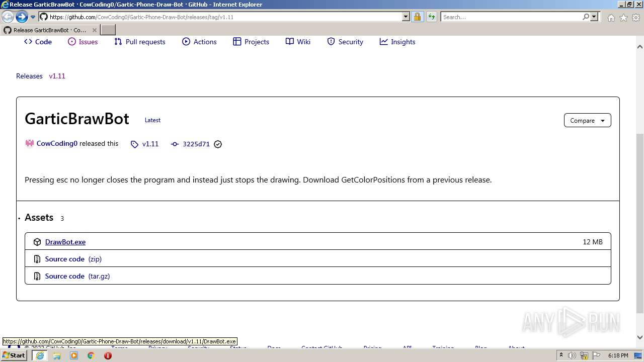644x362 pixels.
Task: Click the GitHub URL address field
Action: [x=220, y=17]
